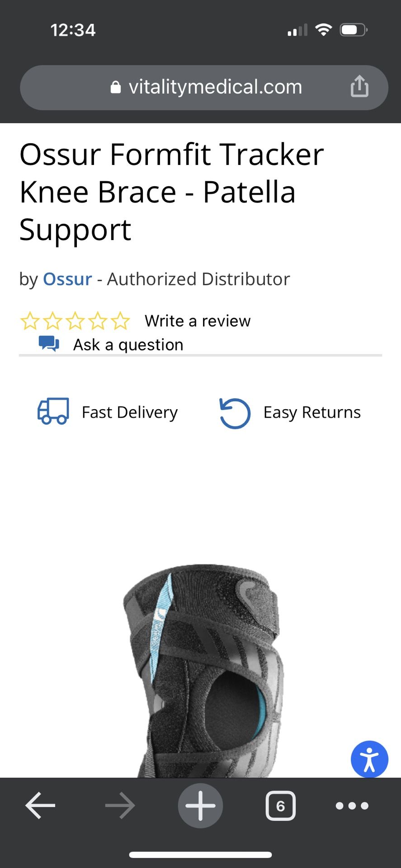The image size is (401, 868).
Task: Click the Ossur brand link
Action: pos(67,279)
